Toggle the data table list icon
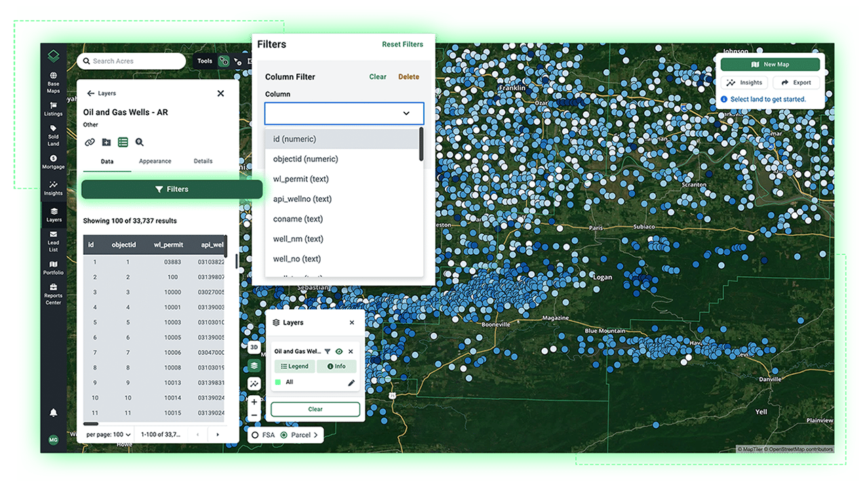Image resolution: width=868 pixels, height=488 pixels. (x=123, y=142)
